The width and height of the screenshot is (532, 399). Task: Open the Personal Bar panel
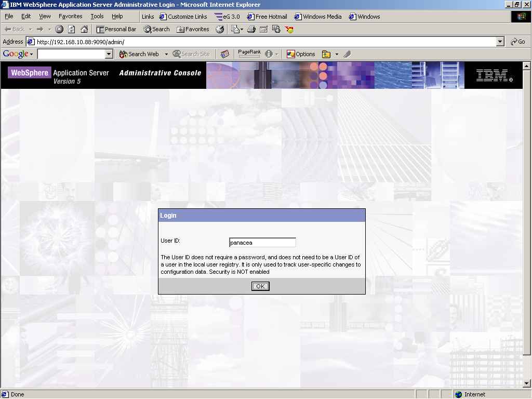point(116,29)
